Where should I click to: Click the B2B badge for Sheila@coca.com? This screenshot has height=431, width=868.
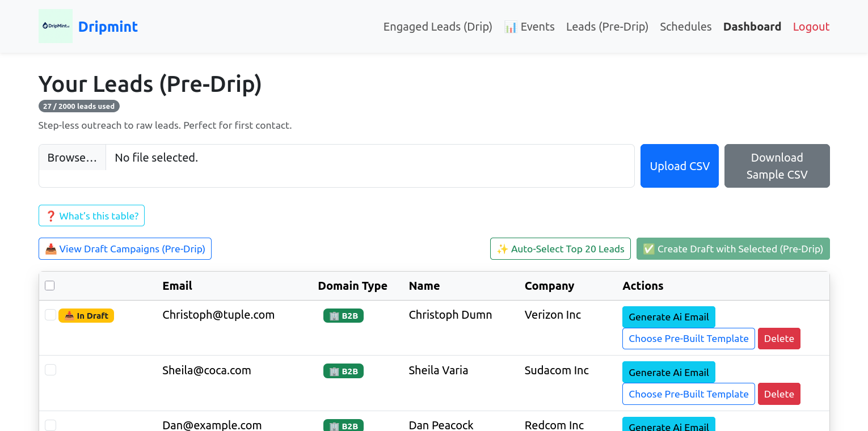coord(343,371)
